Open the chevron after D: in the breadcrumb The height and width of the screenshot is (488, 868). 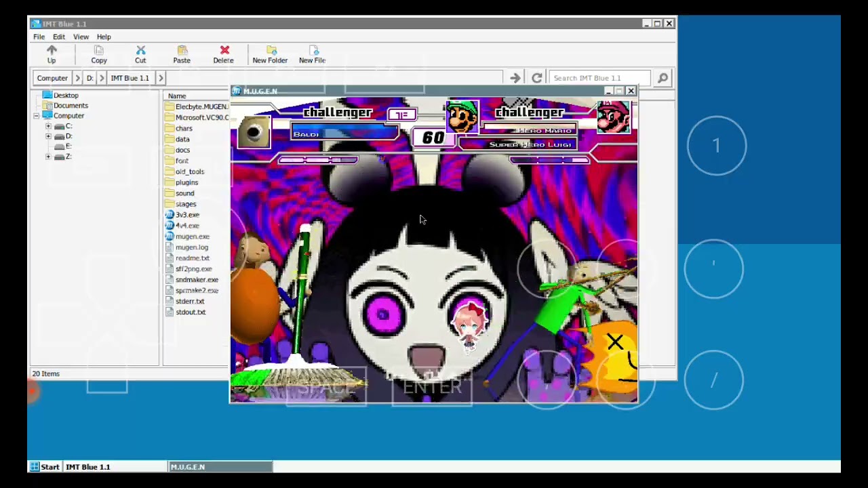tap(102, 78)
